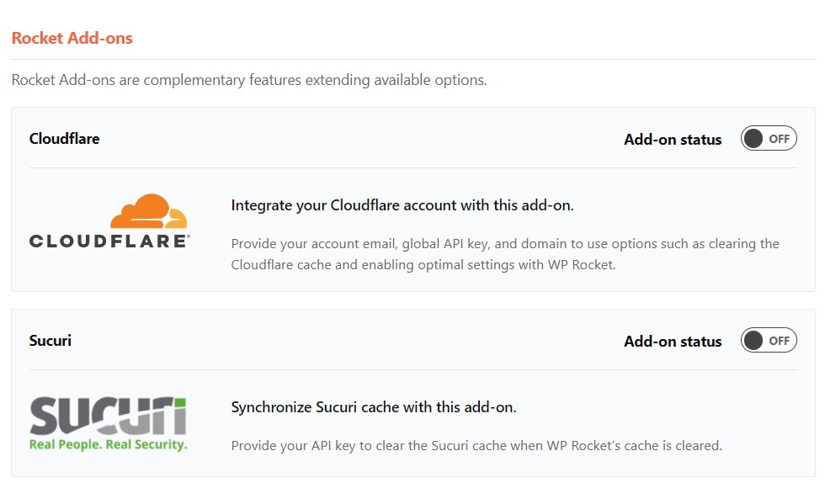Click the gray Sucuri logo
This screenshot has height=504, width=825.
(108, 416)
